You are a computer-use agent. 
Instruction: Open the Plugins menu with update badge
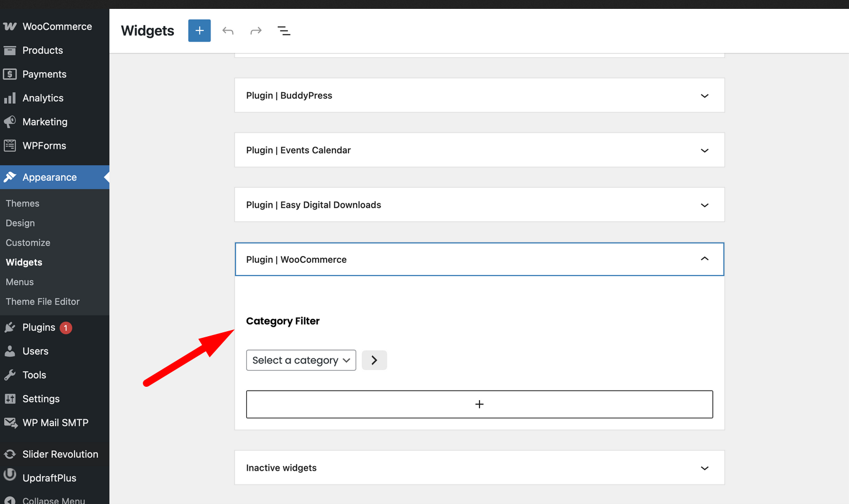coord(39,327)
